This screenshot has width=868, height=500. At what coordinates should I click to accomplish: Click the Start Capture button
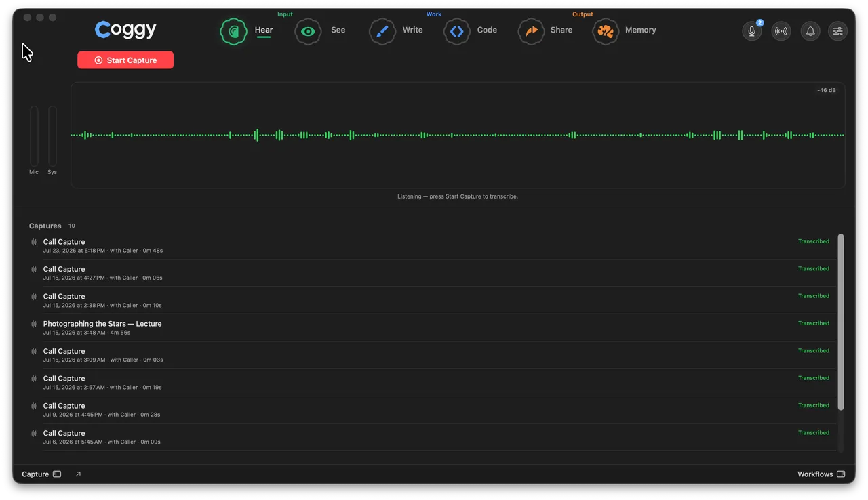point(125,60)
